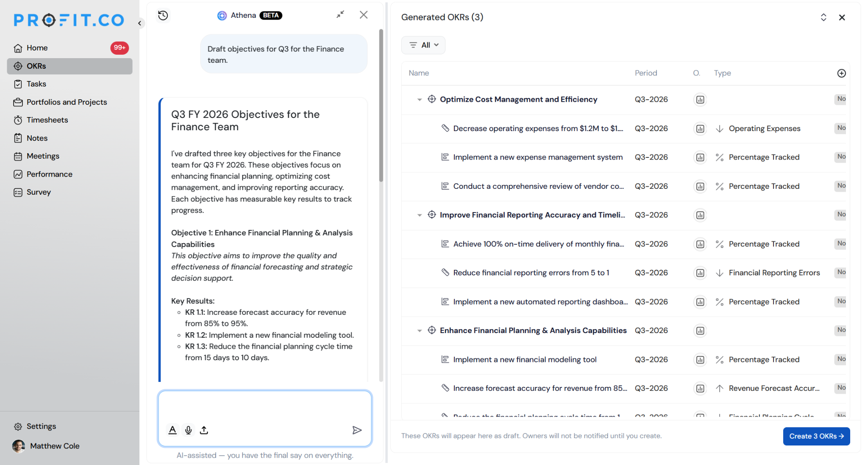Select the Implement a new automated reporting dashboard key result
Viewport: 868px width, 465px height.
pyautogui.click(x=540, y=302)
